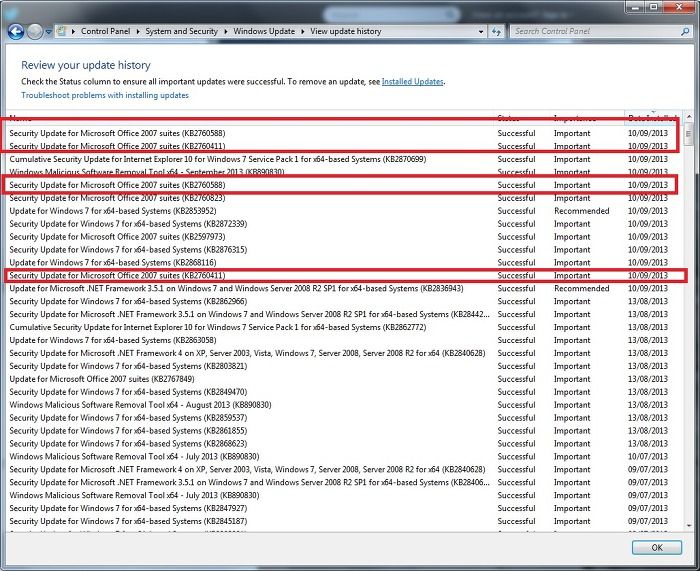Click the greyed Forward arrow button

(34, 31)
